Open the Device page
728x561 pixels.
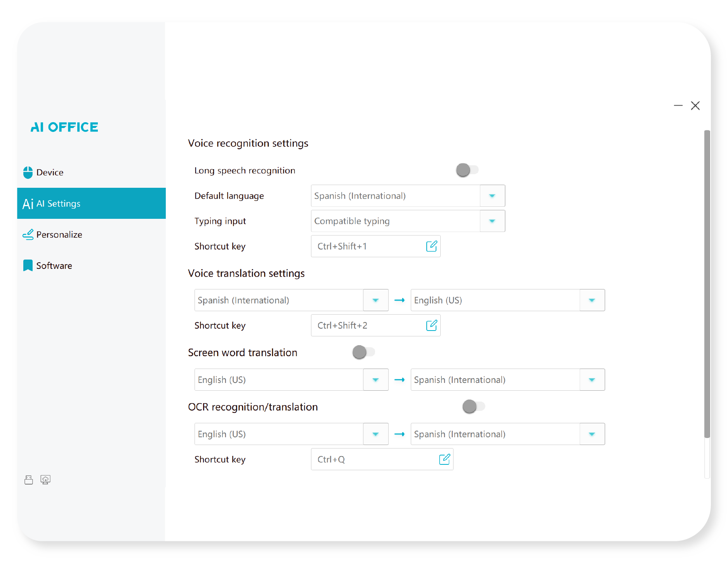(x=50, y=173)
